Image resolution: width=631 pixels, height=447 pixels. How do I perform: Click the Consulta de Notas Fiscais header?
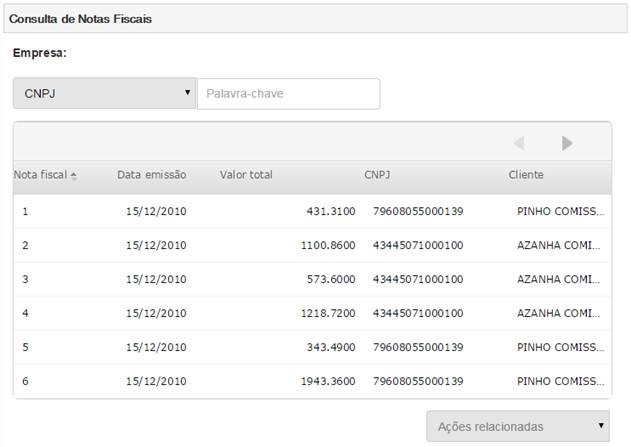point(81,19)
